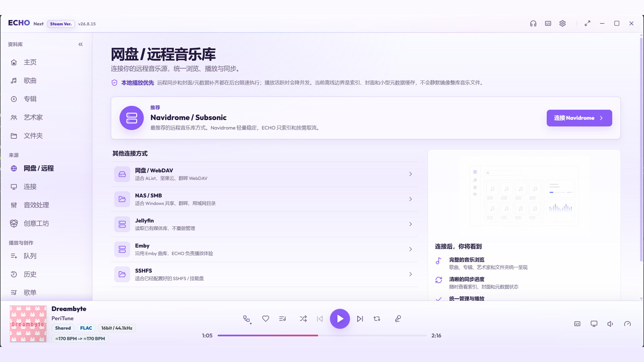Viewport: 644px width, 362px height.
Task: Expand the Emby row chevron
Action: pos(411,249)
